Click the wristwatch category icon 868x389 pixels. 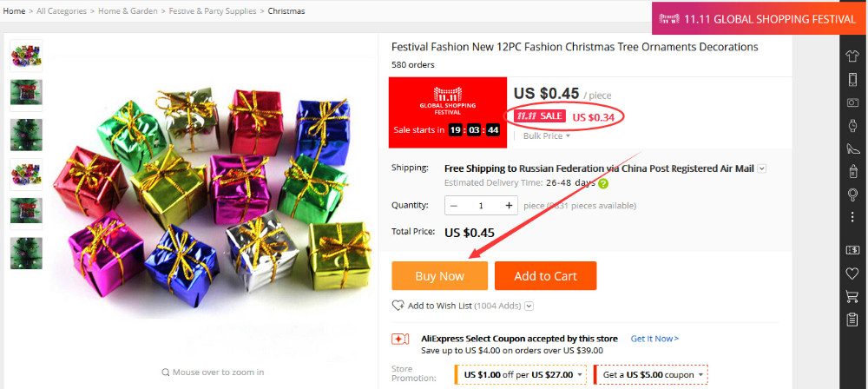point(852,125)
